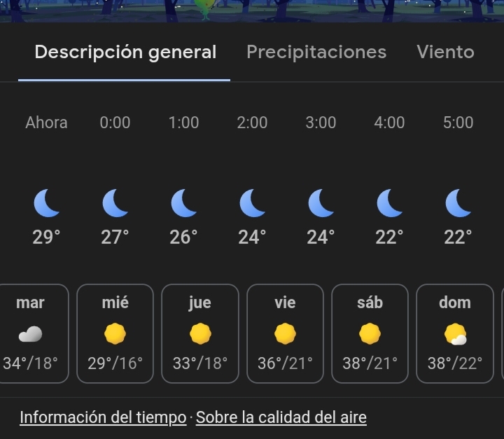
Task: Click the sunny icon for vie
Action: click(x=285, y=333)
